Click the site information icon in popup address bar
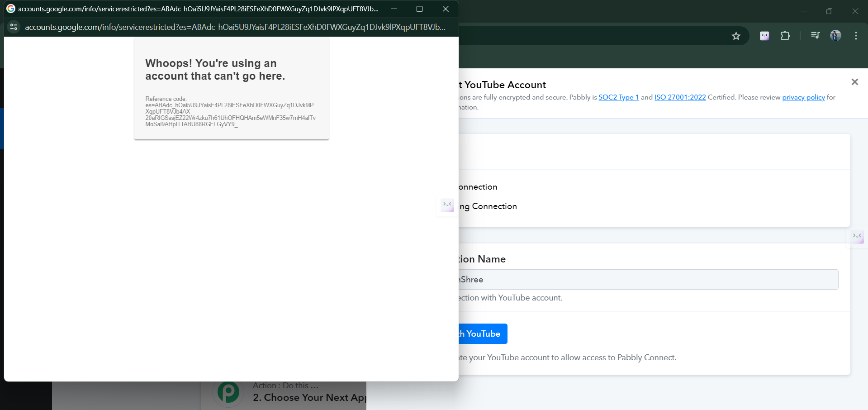Viewport: 868px width, 410px height. click(x=14, y=27)
